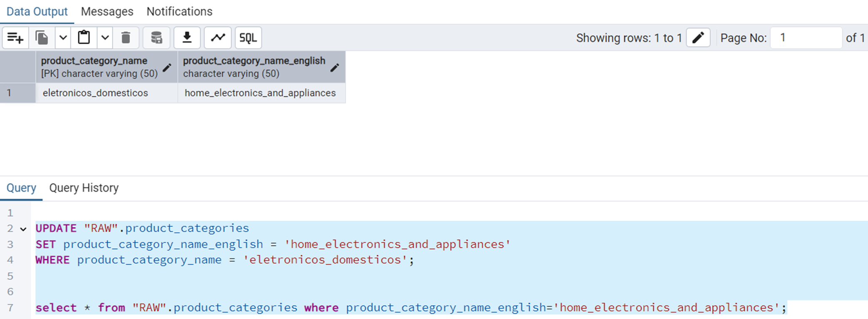The height and width of the screenshot is (319, 868).
Task: Click the Add row icon
Action: [x=15, y=38]
